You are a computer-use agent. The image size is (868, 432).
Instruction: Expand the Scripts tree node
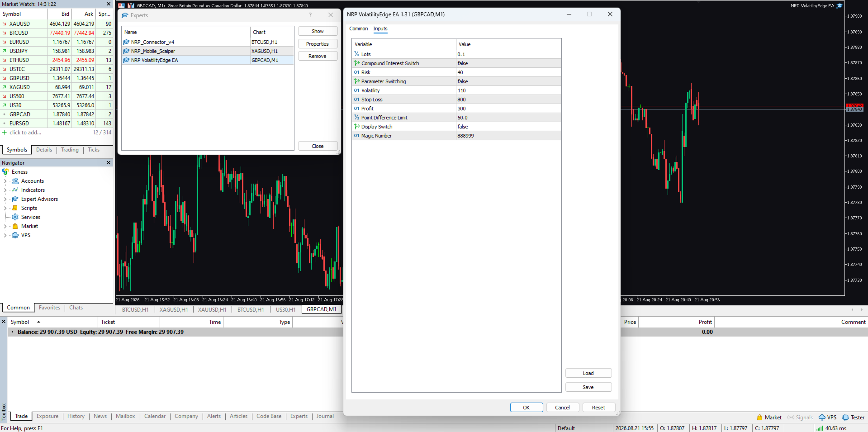(5, 208)
